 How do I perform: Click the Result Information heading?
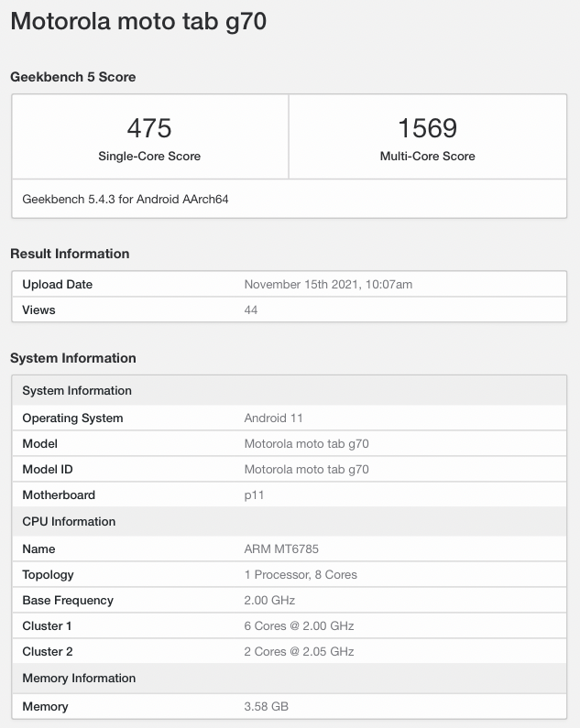(70, 254)
